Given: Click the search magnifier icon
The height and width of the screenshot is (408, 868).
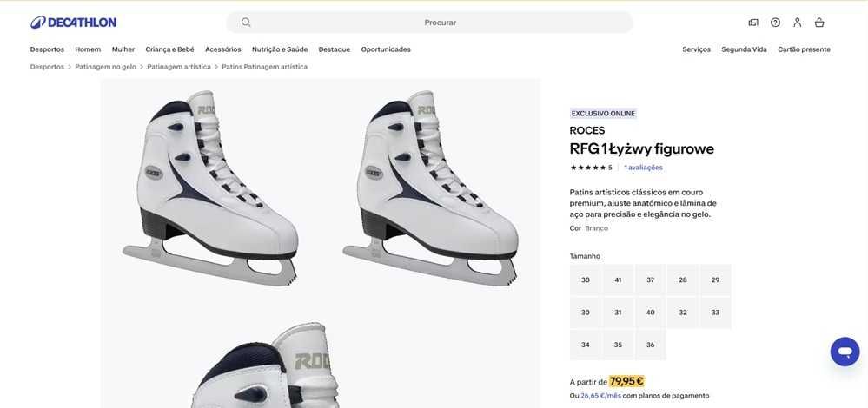Looking at the screenshot, I should coord(246,23).
